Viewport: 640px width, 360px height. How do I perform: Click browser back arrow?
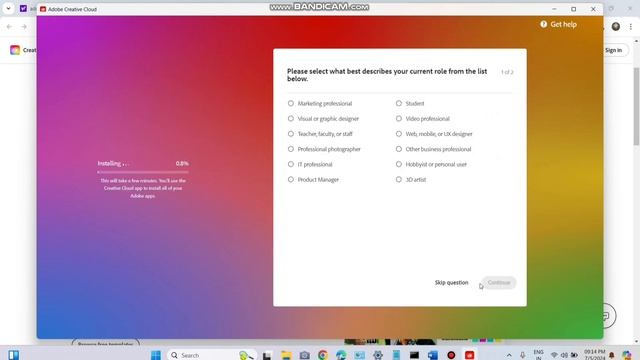9,27
